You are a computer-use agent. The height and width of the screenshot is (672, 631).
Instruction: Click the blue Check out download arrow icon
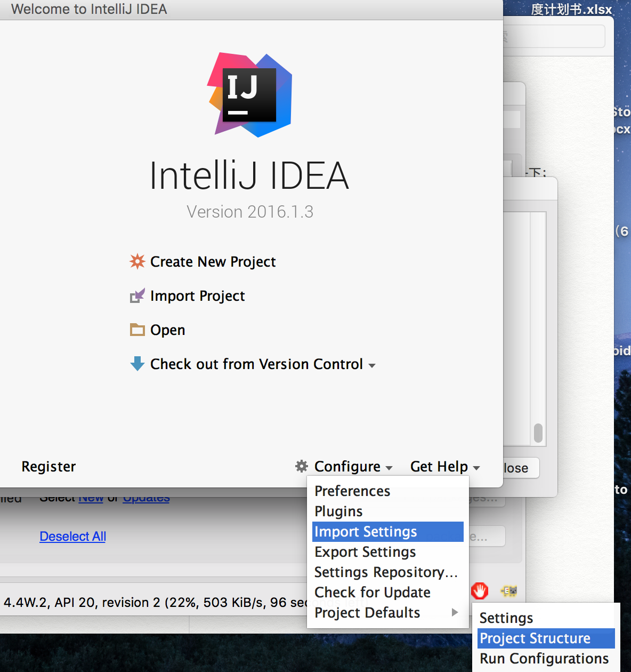[x=137, y=364]
